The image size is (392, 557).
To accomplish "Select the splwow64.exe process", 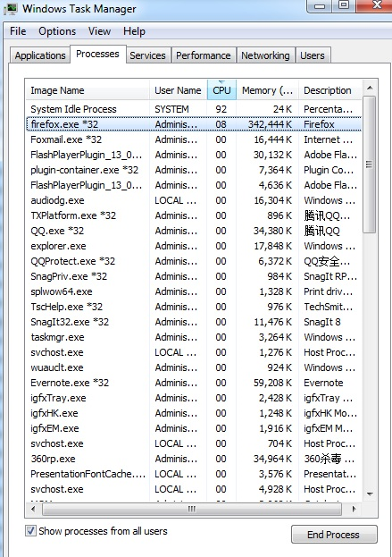I will [x=194, y=291].
